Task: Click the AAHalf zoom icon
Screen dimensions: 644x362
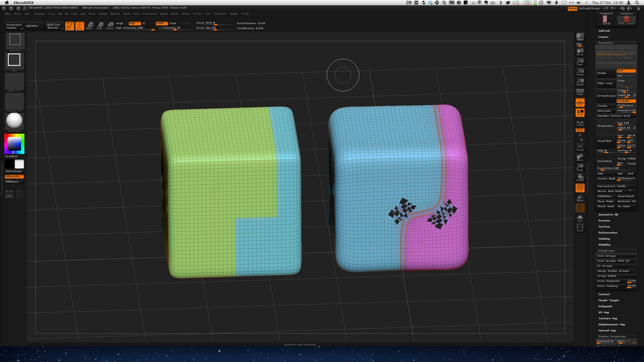Action: coord(580,82)
